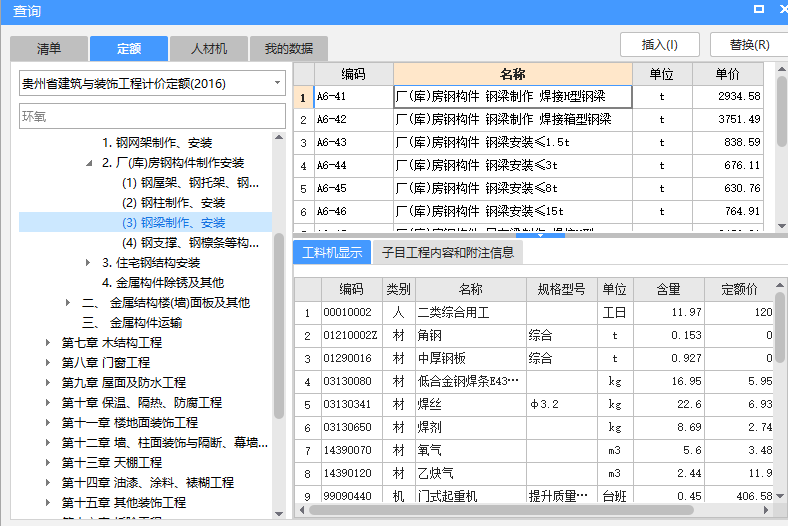Screen dimensions: 788x526
Task: Select row A6-45 钢梁安装≤8t
Action: click(528, 188)
